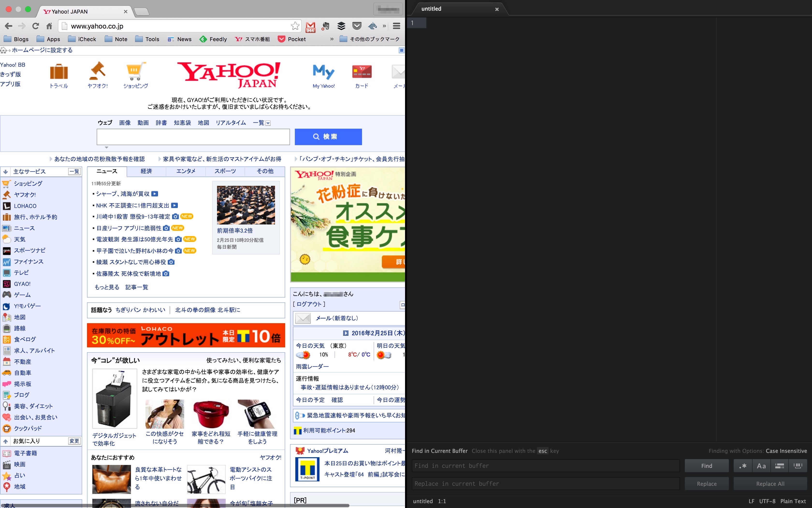Click the Replace All button
812x508 pixels.
click(770, 484)
